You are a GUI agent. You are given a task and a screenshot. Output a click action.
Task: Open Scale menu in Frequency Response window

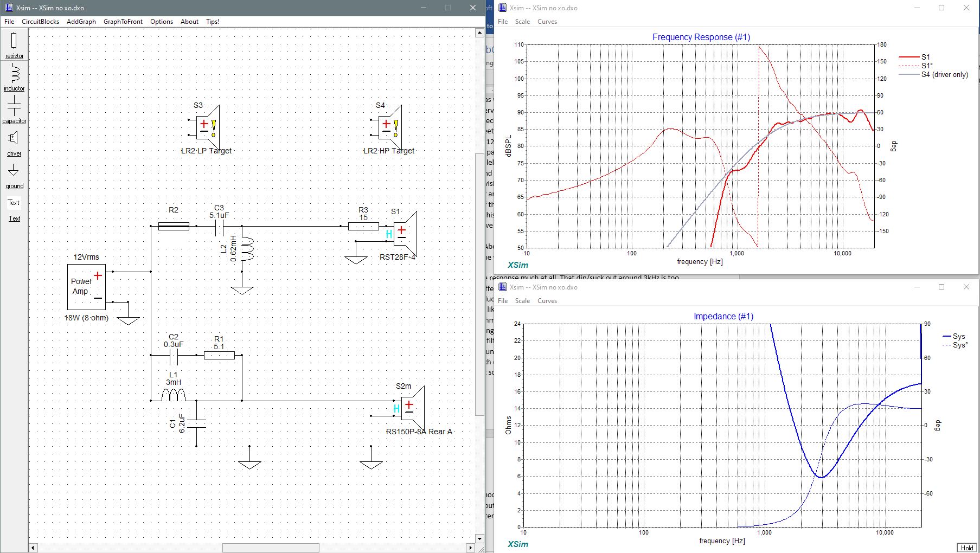[522, 22]
